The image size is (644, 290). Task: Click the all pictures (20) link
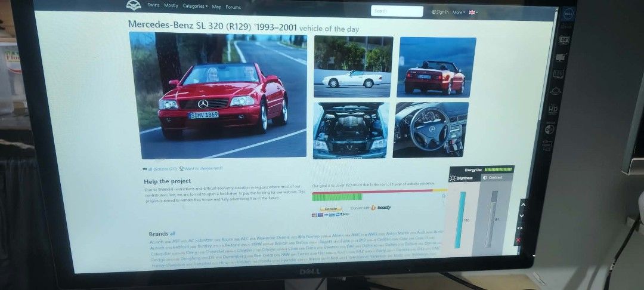click(x=160, y=169)
